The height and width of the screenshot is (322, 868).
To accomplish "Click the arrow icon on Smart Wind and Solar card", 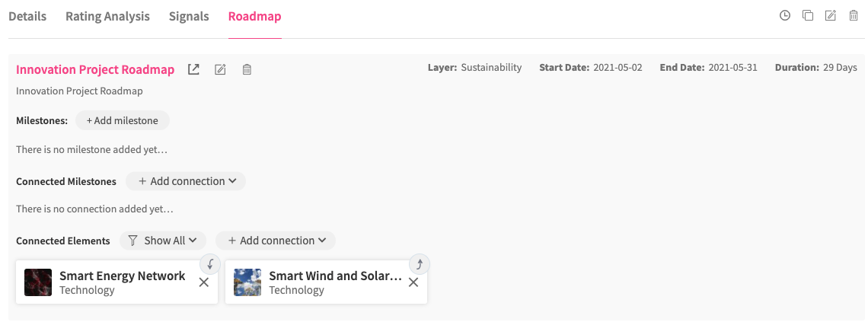I will tap(420, 264).
